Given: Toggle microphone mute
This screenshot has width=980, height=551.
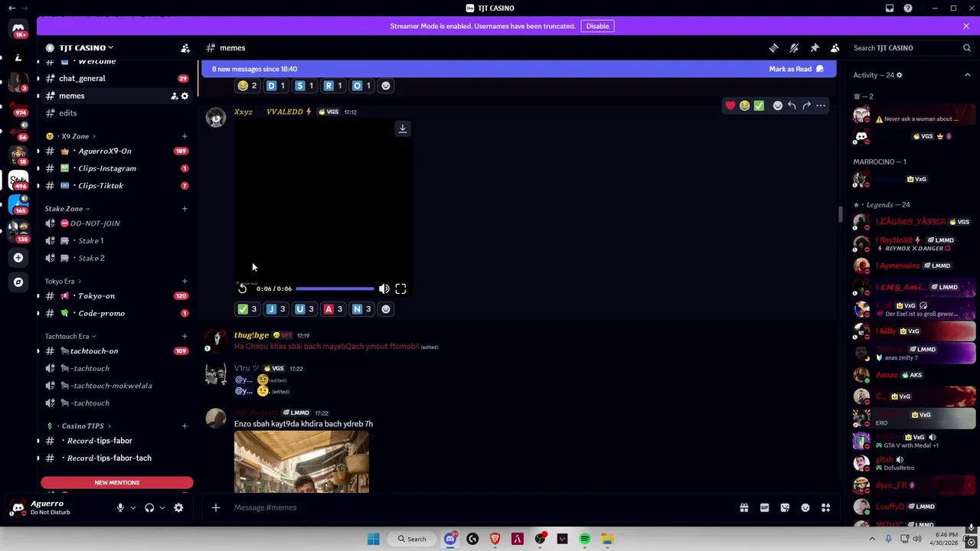Looking at the screenshot, I should pos(120,507).
